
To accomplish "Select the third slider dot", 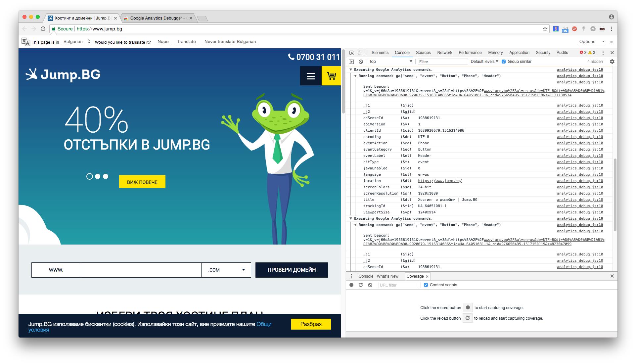I will point(106,176).
